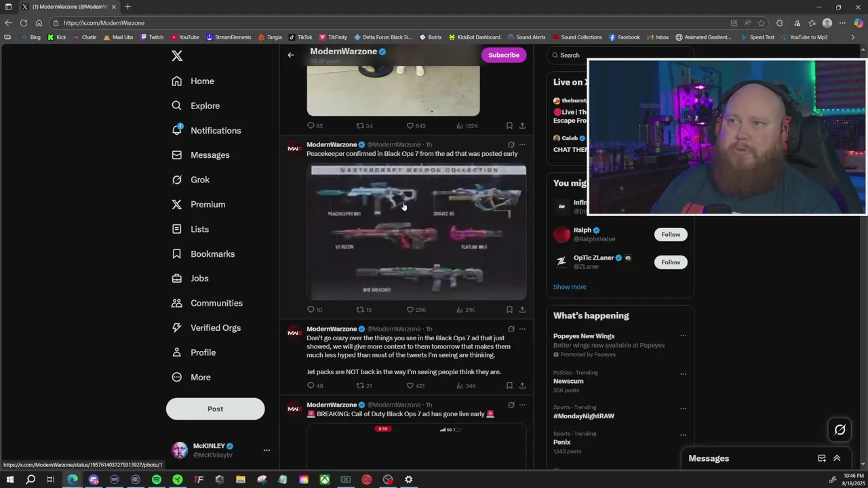The width and height of the screenshot is (868, 488).
Task: Open a new browser tab
Action: pyautogui.click(x=127, y=7)
